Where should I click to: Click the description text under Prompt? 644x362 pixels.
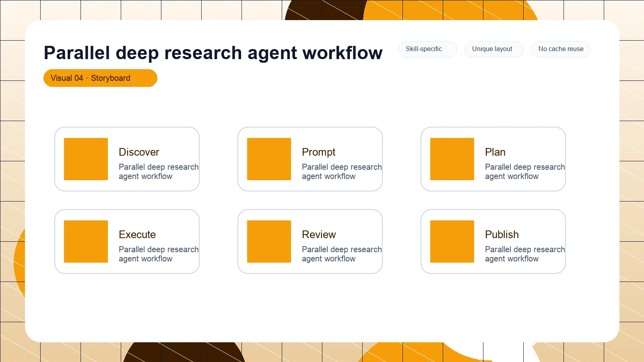[342, 172]
